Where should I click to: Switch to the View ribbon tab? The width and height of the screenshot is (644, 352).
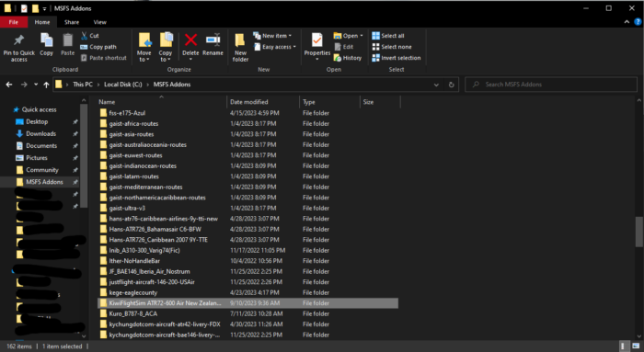tap(99, 22)
